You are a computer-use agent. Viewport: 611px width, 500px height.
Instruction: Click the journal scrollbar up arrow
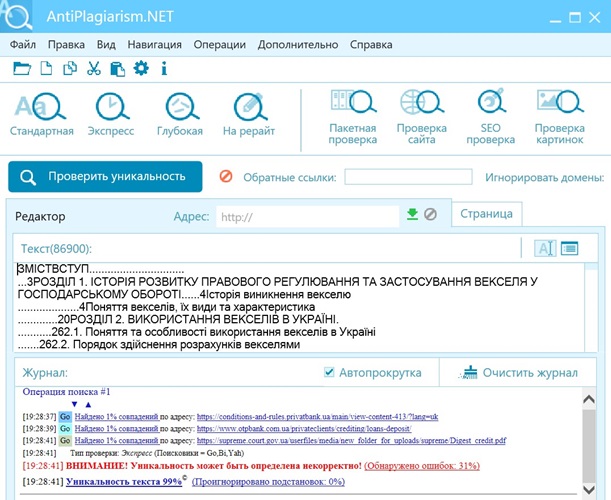click(x=589, y=399)
